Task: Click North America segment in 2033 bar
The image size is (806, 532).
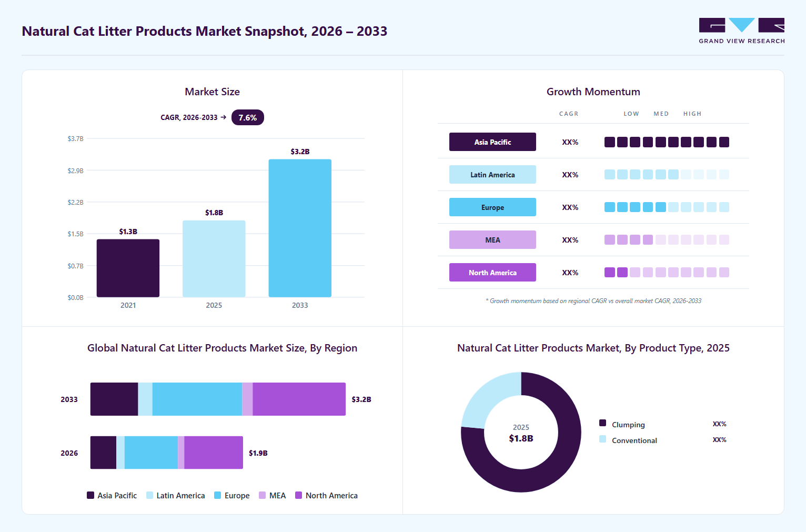Action: coord(299,399)
